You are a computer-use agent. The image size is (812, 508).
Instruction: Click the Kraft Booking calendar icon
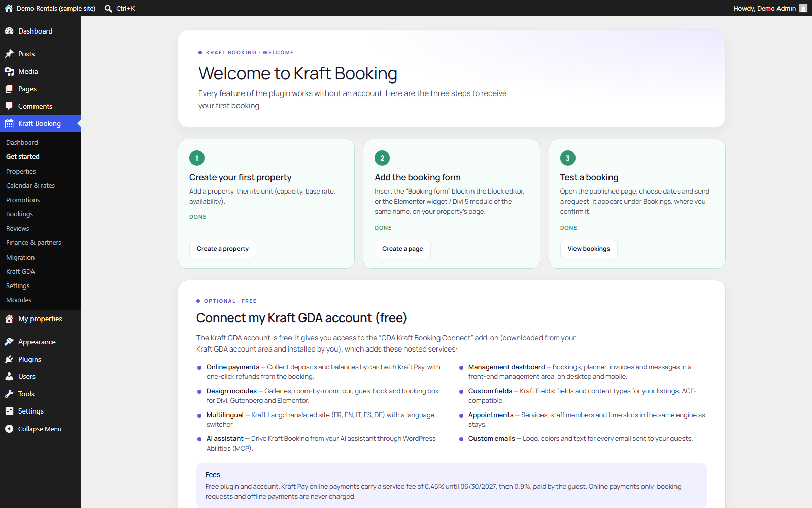pyautogui.click(x=9, y=123)
